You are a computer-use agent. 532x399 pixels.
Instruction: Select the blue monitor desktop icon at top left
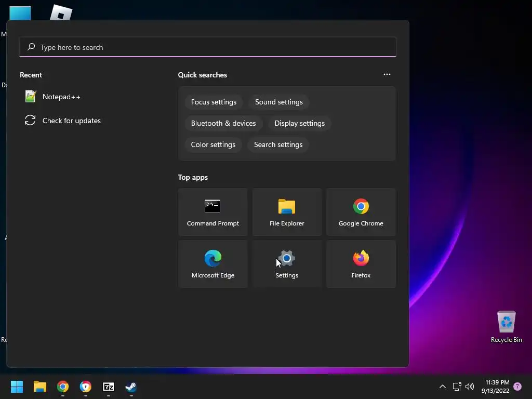(20, 13)
